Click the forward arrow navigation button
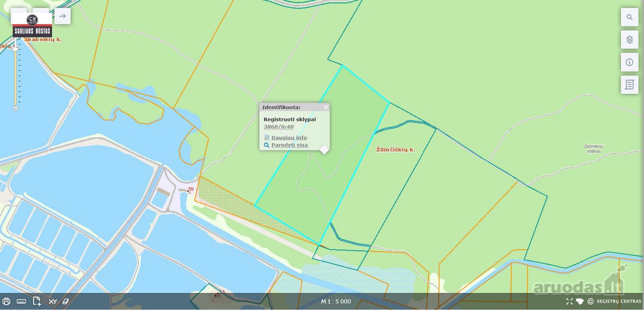This screenshot has height=310, width=644. coord(63,16)
